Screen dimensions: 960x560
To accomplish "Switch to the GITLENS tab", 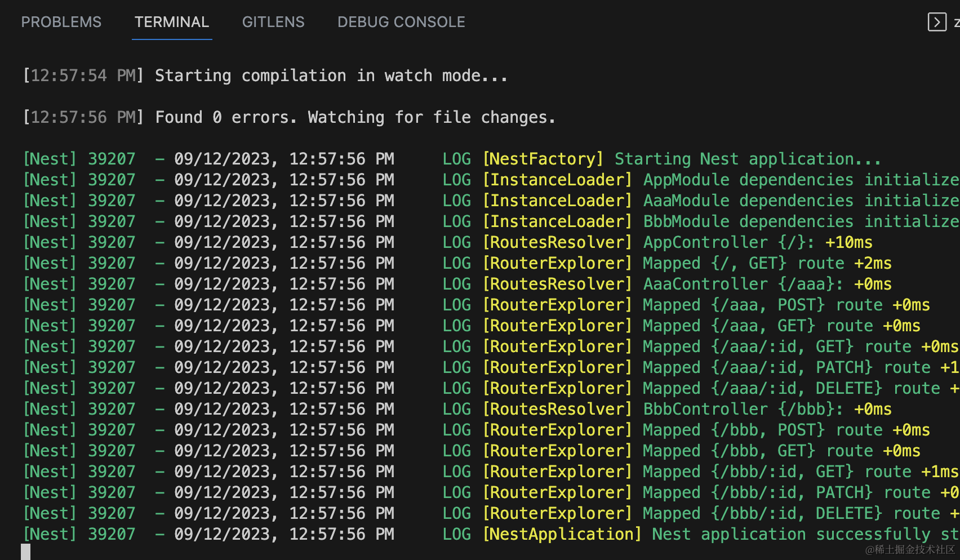I will pyautogui.click(x=273, y=22).
